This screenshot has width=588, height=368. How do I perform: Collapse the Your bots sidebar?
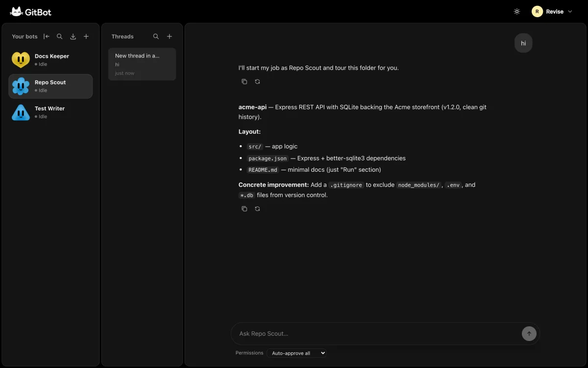[x=47, y=36]
